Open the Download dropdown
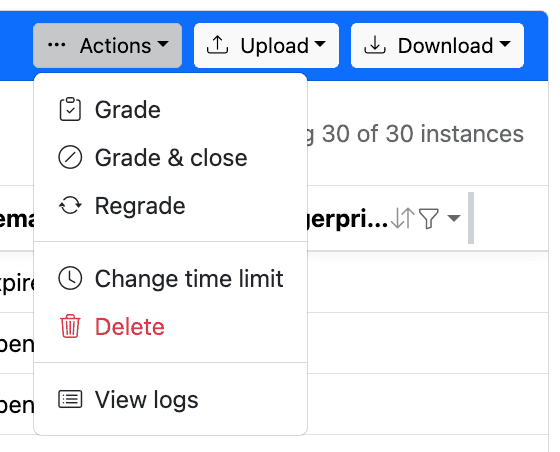The image size is (560, 452). [438, 45]
